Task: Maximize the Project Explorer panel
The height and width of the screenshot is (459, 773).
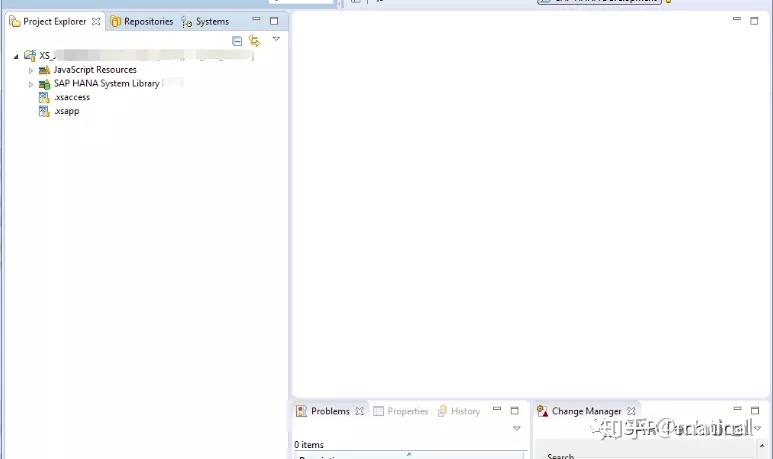Action: (x=274, y=21)
